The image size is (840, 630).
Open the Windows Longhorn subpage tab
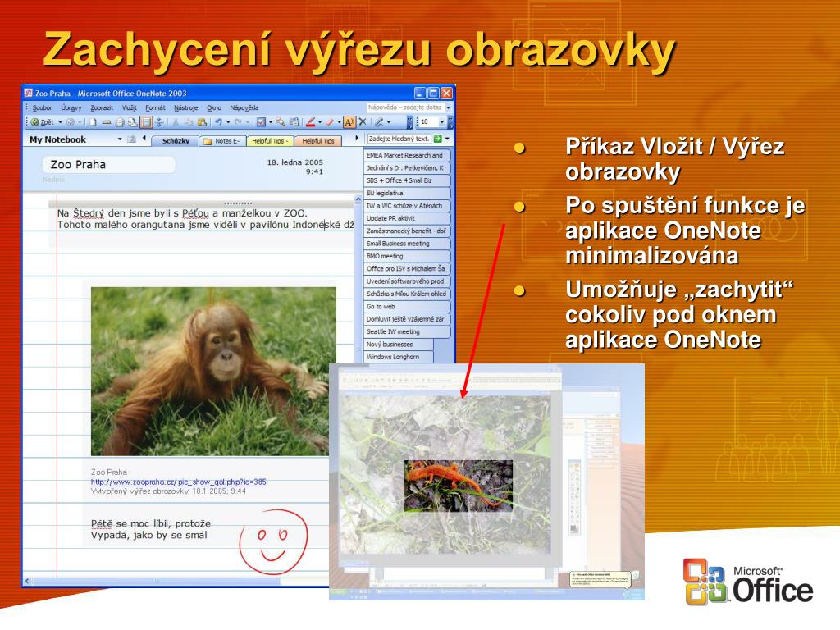coord(398,357)
